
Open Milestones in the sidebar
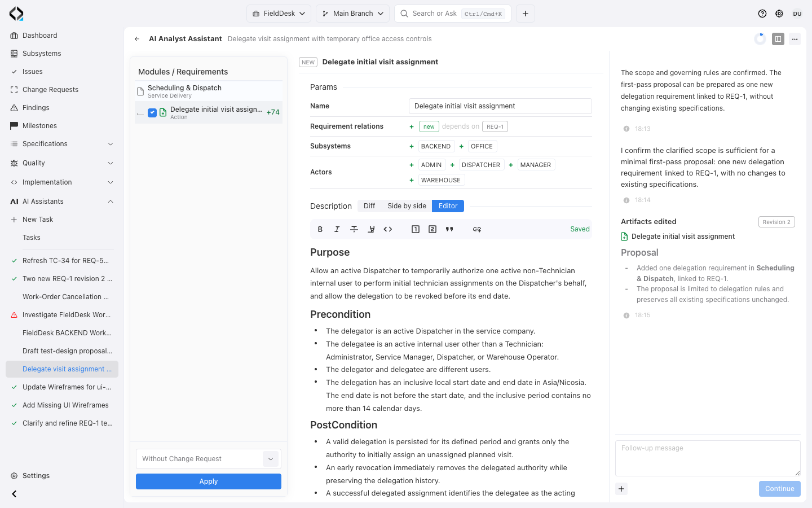[x=62, y=126]
